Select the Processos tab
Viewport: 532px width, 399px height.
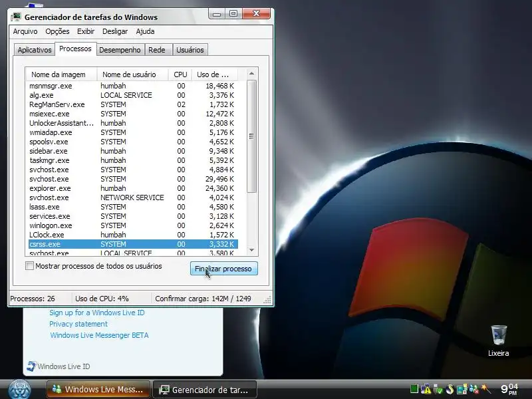[x=75, y=49]
